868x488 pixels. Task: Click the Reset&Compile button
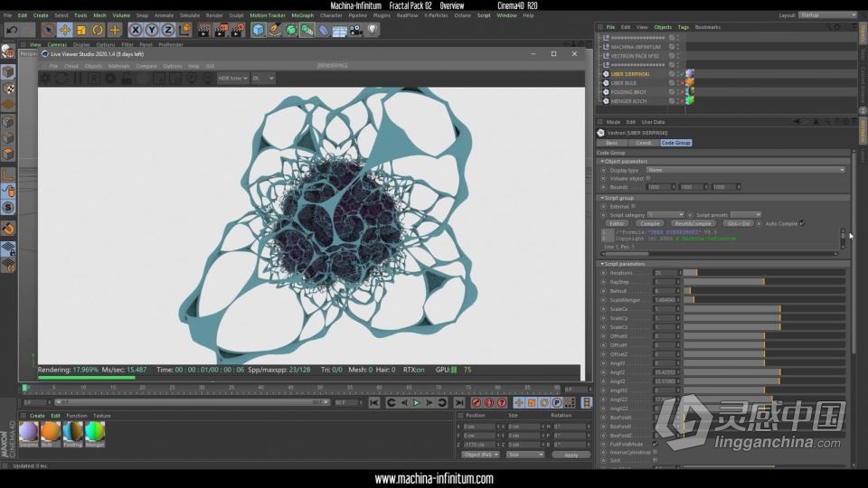tap(693, 223)
